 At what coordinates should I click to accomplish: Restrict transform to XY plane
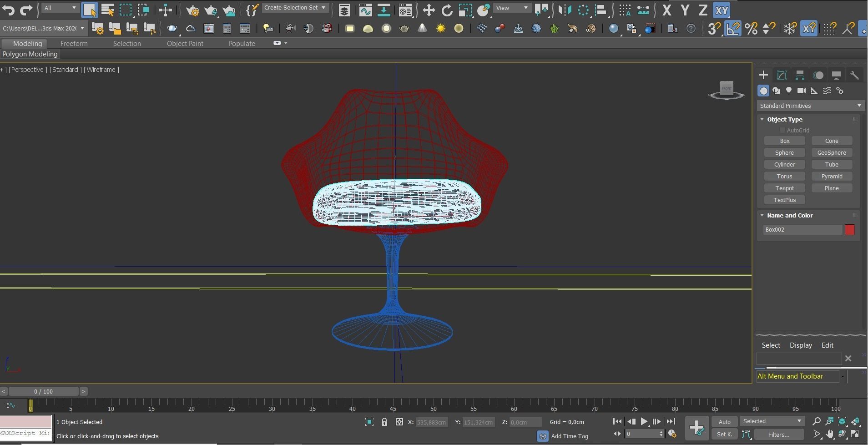pos(722,10)
